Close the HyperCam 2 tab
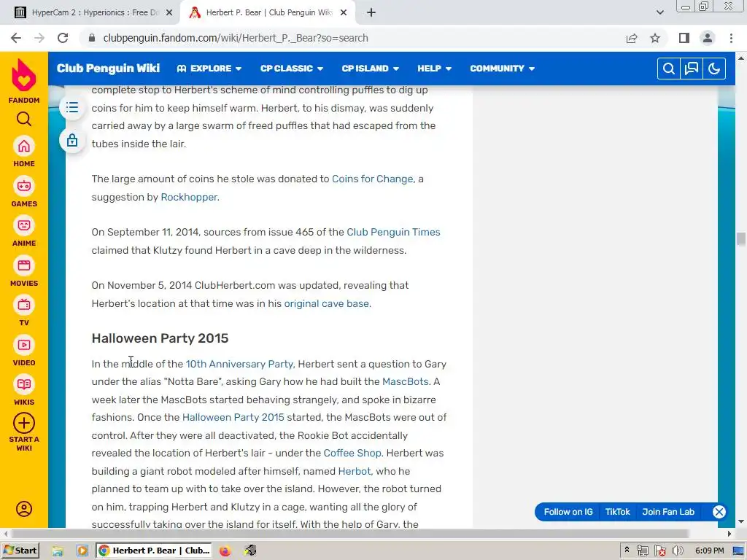Viewport: 747px width, 560px height. pos(169,13)
